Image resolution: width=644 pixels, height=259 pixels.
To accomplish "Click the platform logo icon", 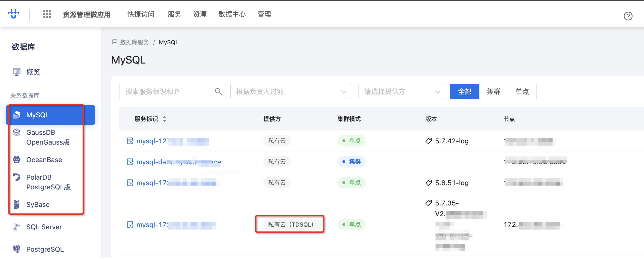I will (x=13, y=14).
